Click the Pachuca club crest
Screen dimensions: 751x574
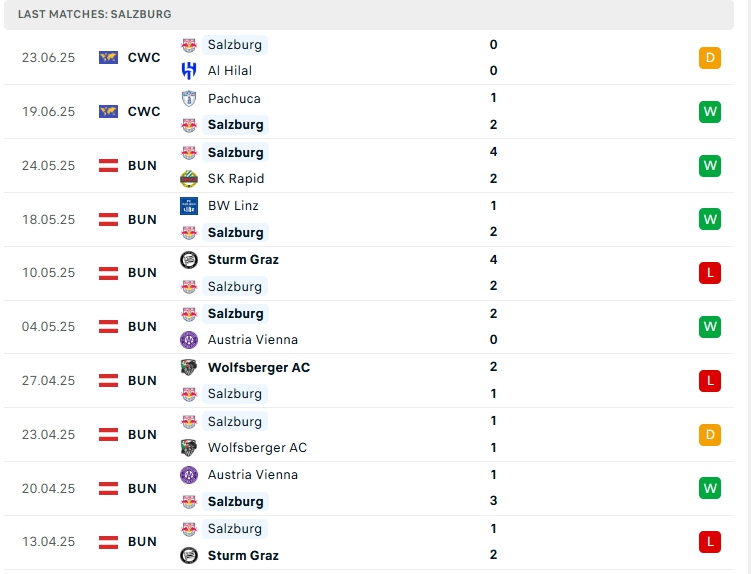coord(189,98)
